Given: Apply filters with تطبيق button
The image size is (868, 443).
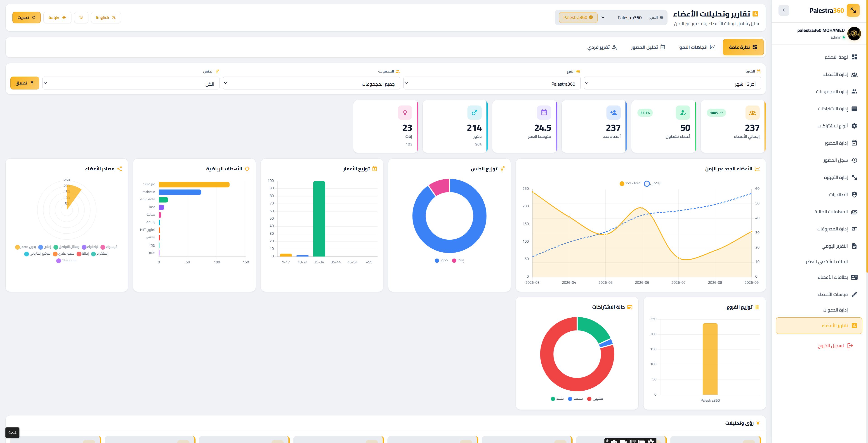Looking at the screenshot, I should [x=25, y=83].
